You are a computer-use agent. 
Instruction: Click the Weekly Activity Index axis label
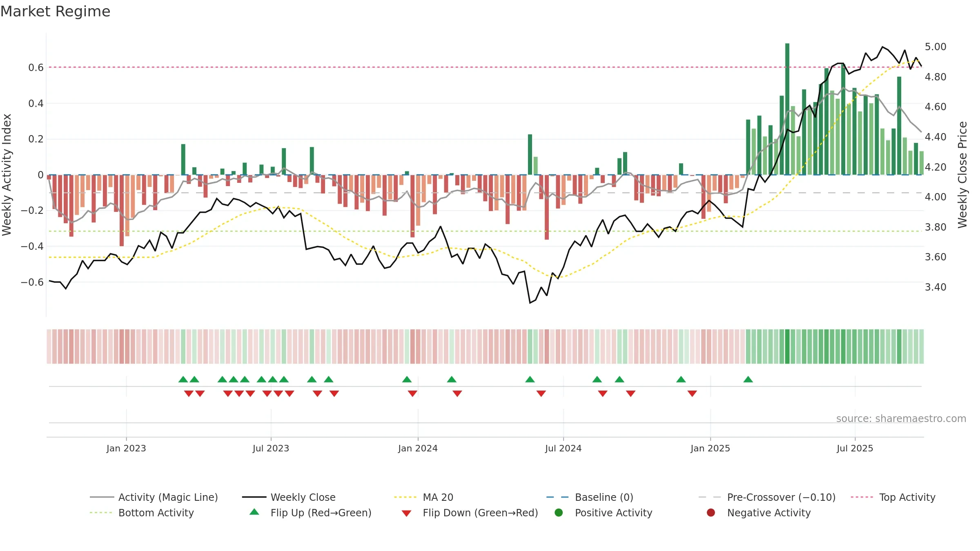(x=7, y=175)
